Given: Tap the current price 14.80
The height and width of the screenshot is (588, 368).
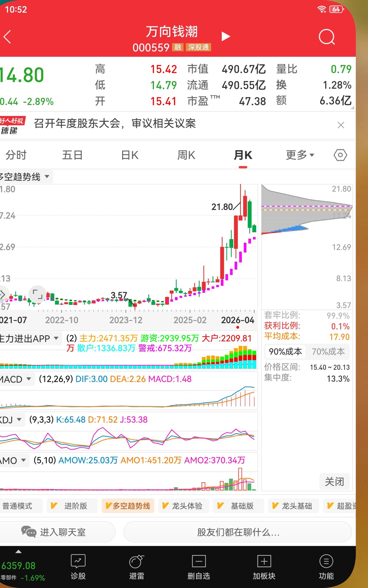Looking at the screenshot, I should click(22, 75).
